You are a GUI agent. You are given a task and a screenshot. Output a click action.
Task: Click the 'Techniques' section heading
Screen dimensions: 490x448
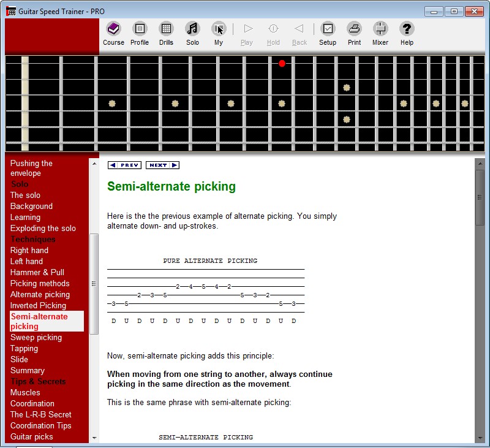(x=33, y=239)
